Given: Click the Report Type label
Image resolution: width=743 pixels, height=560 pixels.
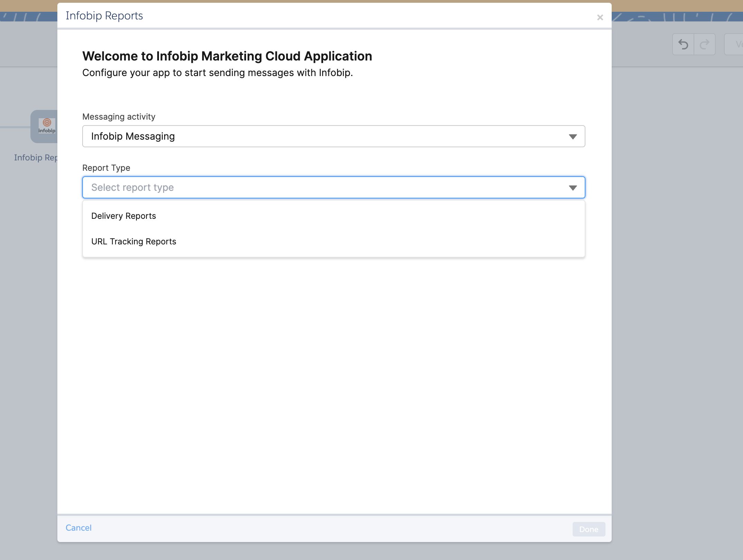Looking at the screenshot, I should click(106, 168).
